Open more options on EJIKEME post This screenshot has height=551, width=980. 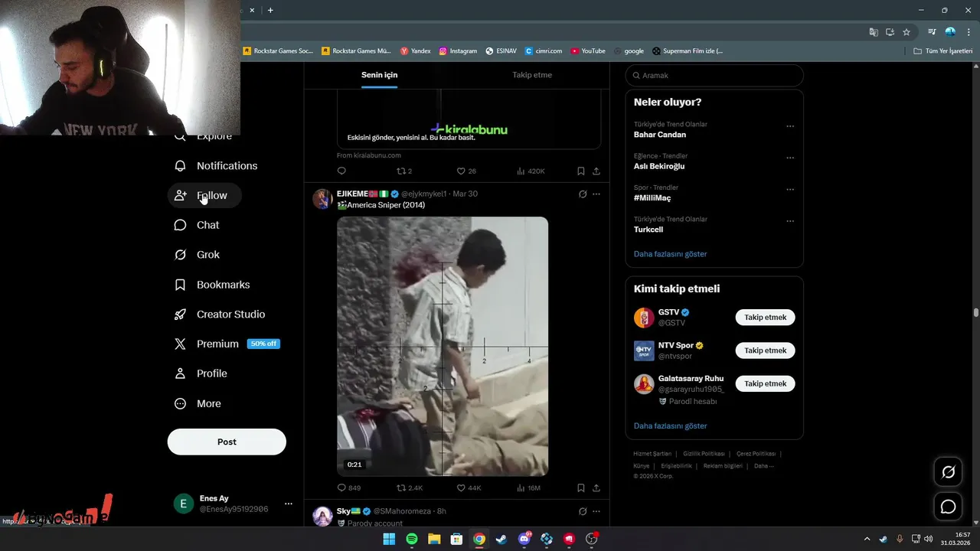[x=596, y=194]
